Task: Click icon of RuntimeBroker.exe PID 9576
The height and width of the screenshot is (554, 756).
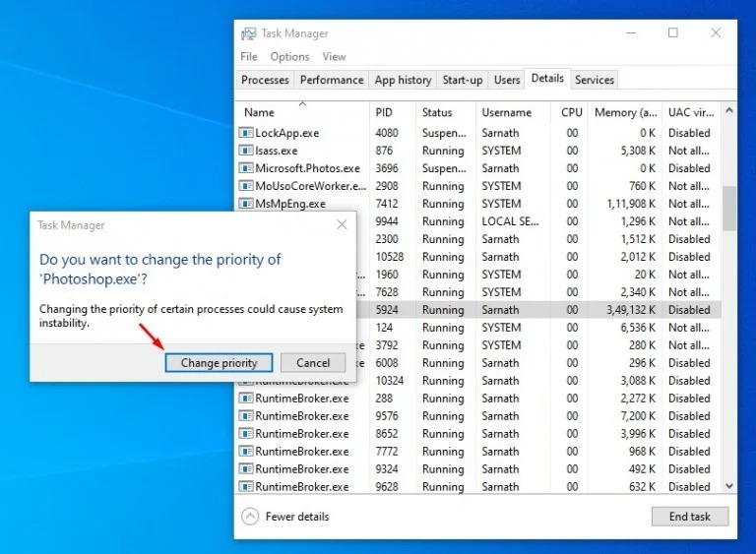Action: click(x=246, y=416)
